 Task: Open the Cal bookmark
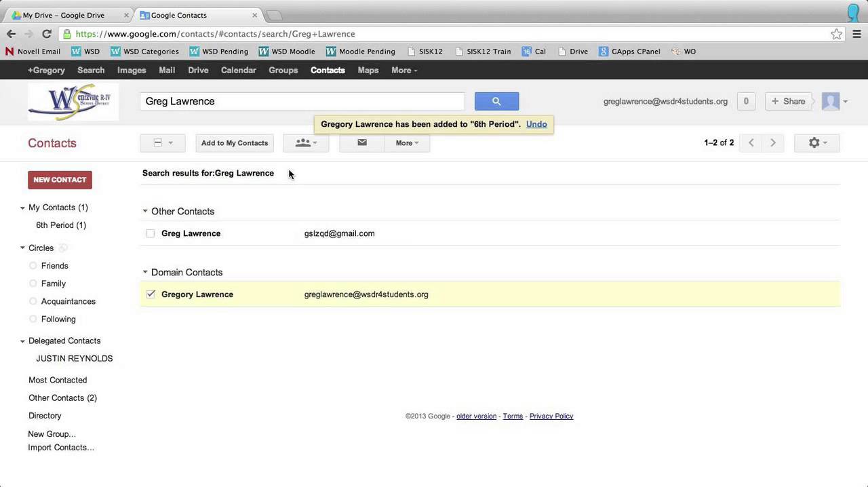[x=534, y=52]
